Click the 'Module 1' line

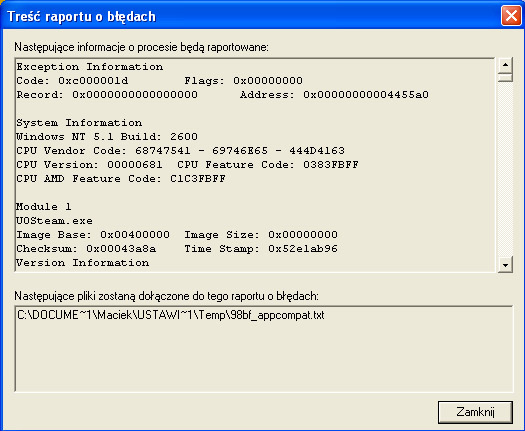(x=44, y=207)
